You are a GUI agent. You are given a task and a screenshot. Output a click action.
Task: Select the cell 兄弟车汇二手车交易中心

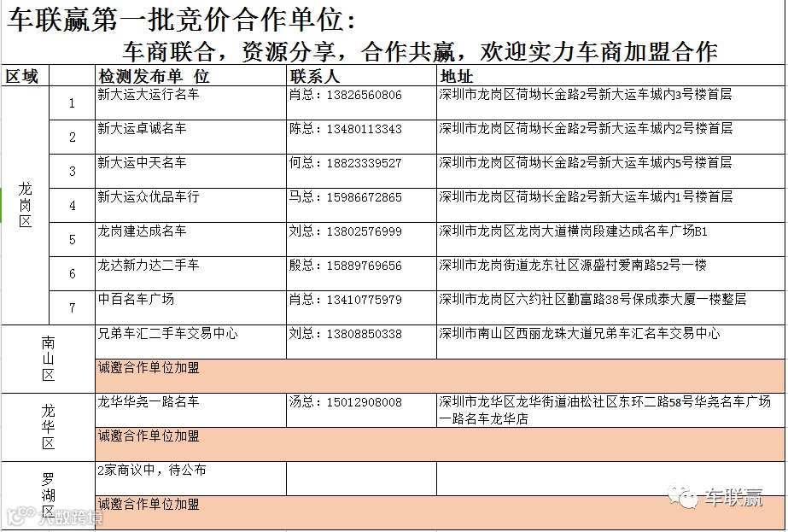(x=190, y=342)
